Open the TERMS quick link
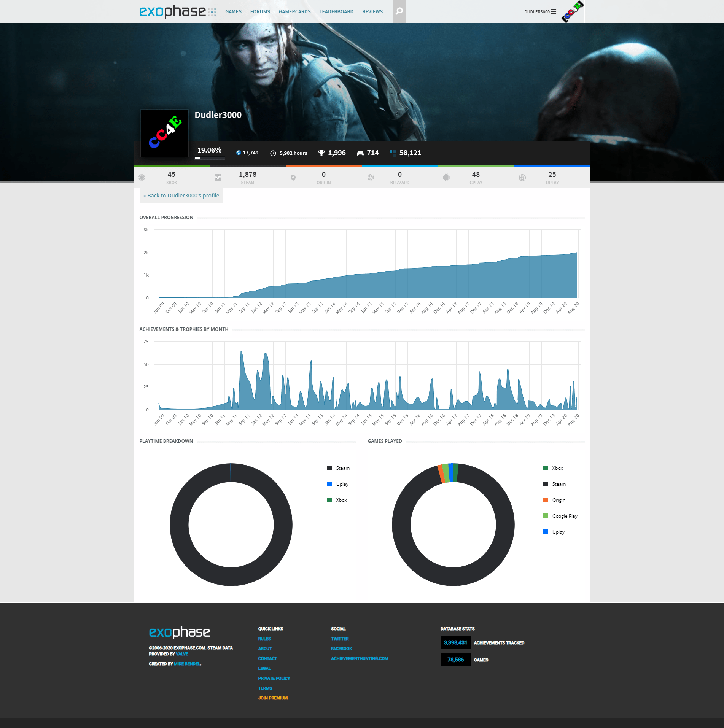The width and height of the screenshot is (724, 728). (265, 688)
